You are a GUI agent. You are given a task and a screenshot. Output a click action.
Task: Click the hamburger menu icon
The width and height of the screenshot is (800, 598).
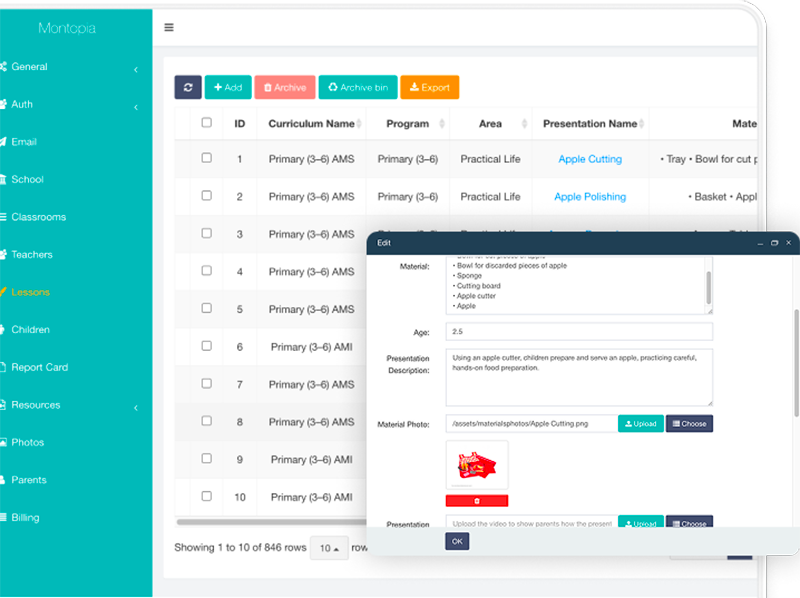tap(169, 28)
